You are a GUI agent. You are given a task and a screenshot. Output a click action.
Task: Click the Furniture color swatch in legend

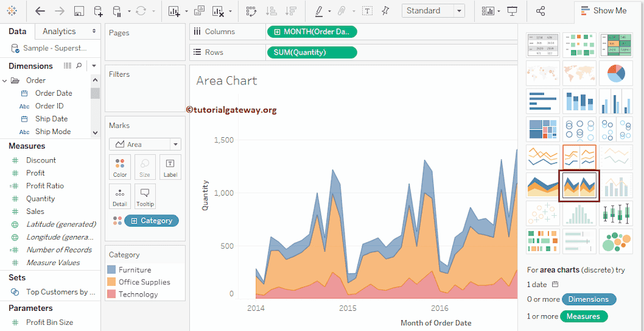[x=112, y=270]
